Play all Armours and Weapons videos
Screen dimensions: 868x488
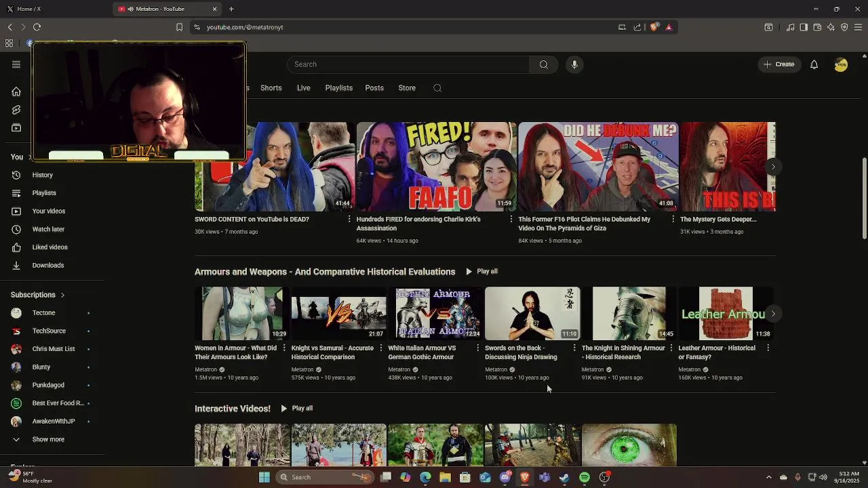coord(481,272)
